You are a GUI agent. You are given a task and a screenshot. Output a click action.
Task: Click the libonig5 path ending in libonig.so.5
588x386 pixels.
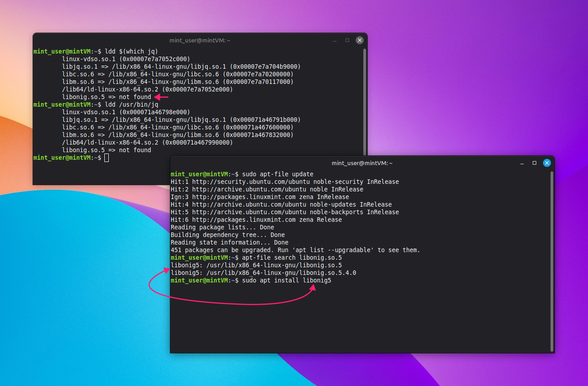pos(256,265)
